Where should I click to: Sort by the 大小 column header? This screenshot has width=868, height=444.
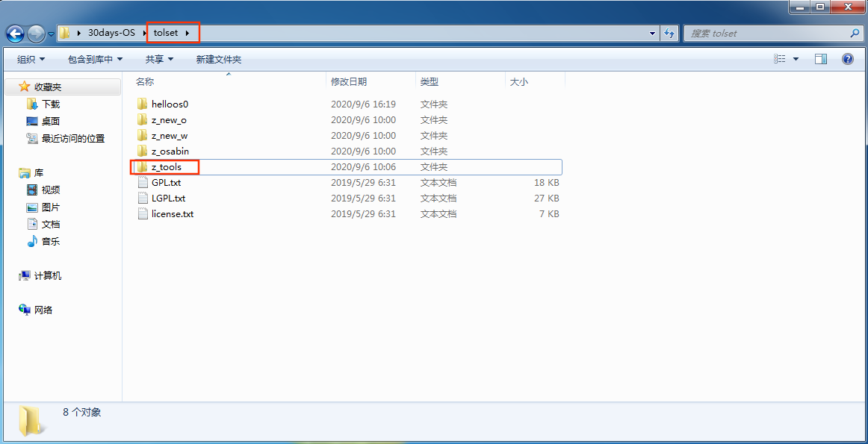(x=518, y=82)
